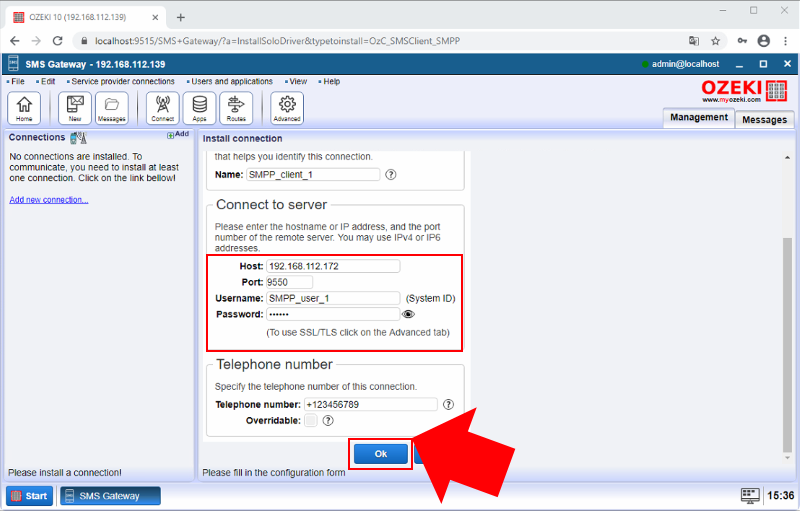This screenshot has height=511, width=800.
Task: Bookmark this page with the star icon
Action: 715,41
